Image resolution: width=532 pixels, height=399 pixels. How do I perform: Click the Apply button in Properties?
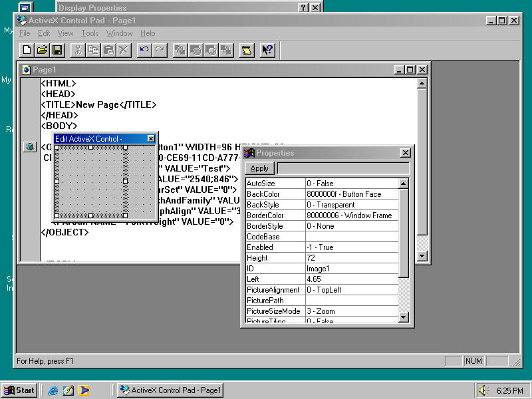(x=259, y=168)
